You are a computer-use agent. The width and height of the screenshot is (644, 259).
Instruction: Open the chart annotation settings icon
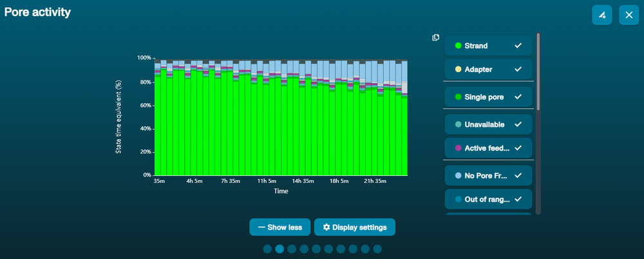point(601,15)
